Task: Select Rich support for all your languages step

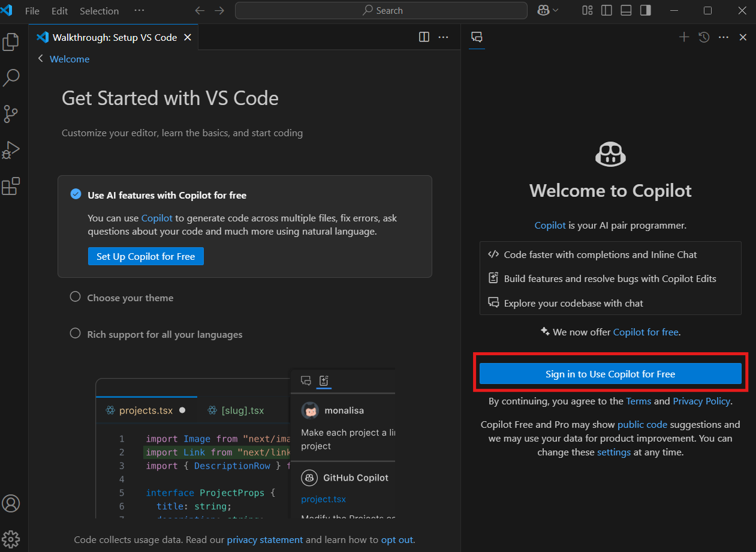Action: coord(165,334)
